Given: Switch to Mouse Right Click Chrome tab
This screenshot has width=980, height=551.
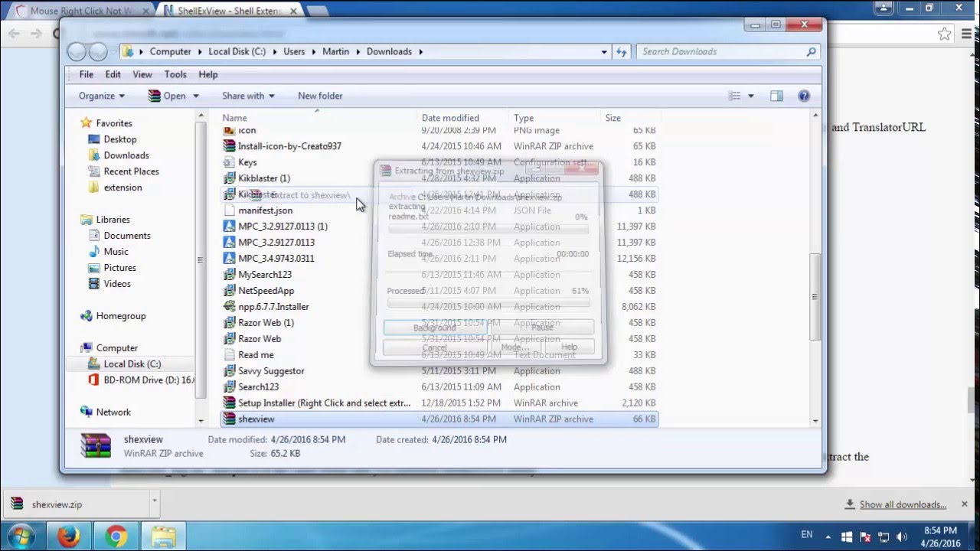Looking at the screenshot, I should point(80,11).
